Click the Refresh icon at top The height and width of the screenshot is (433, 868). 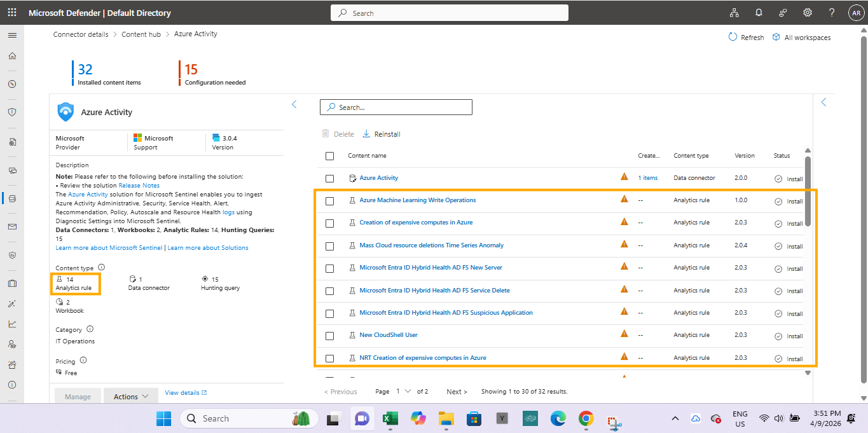coord(733,38)
